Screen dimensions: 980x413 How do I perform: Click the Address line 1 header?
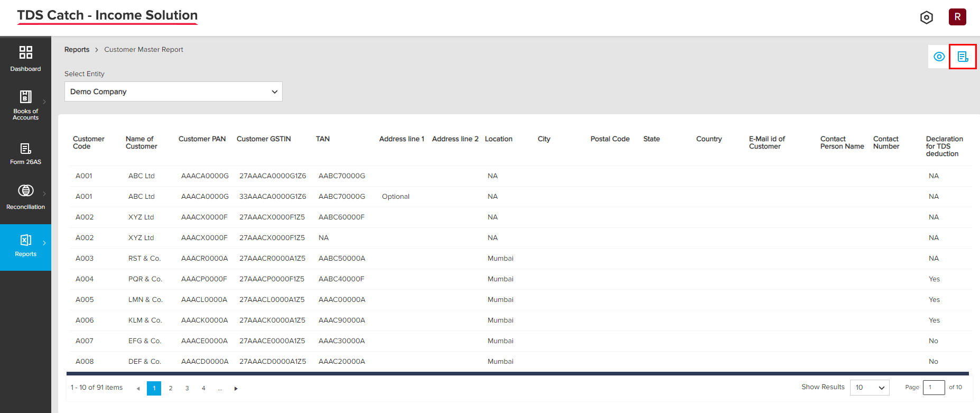tap(402, 139)
